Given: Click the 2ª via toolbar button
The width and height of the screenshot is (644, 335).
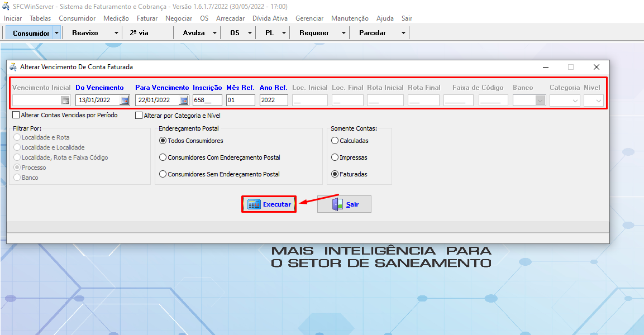Looking at the screenshot, I should coord(139,33).
